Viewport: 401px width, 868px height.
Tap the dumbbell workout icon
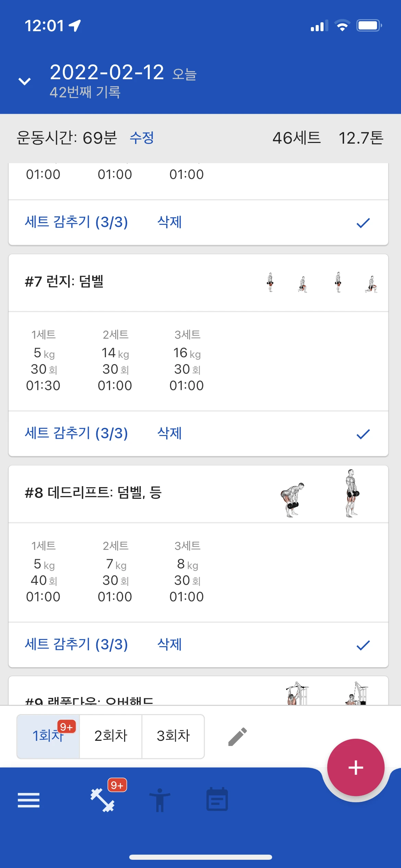tap(102, 800)
